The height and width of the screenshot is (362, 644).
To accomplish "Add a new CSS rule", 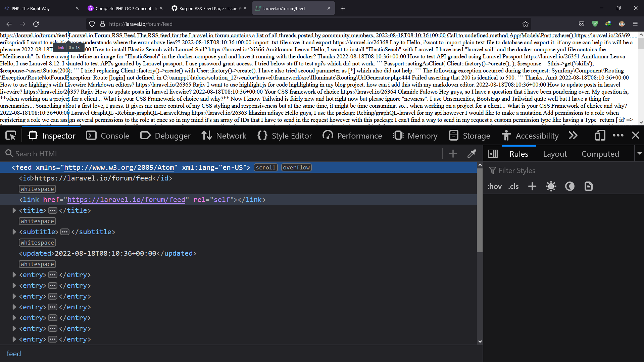I will click(x=532, y=186).
